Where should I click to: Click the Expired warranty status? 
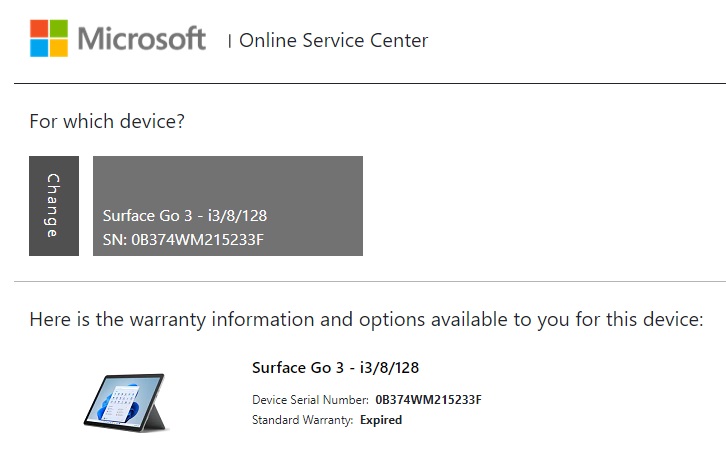(x=381, y=420)
